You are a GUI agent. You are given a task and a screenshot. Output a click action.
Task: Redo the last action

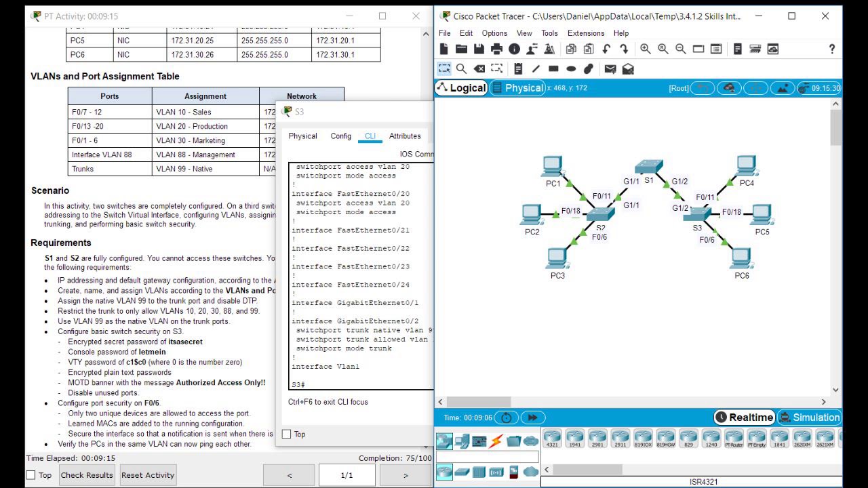(x=624, y=49)
